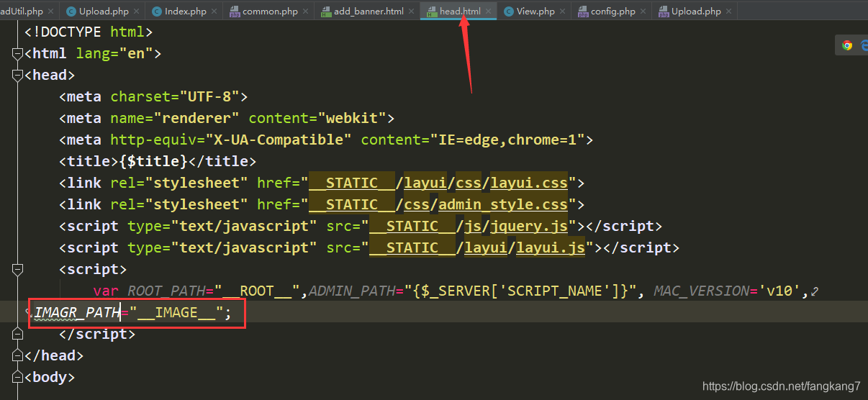Open the common.php tab

coord(270,12)
